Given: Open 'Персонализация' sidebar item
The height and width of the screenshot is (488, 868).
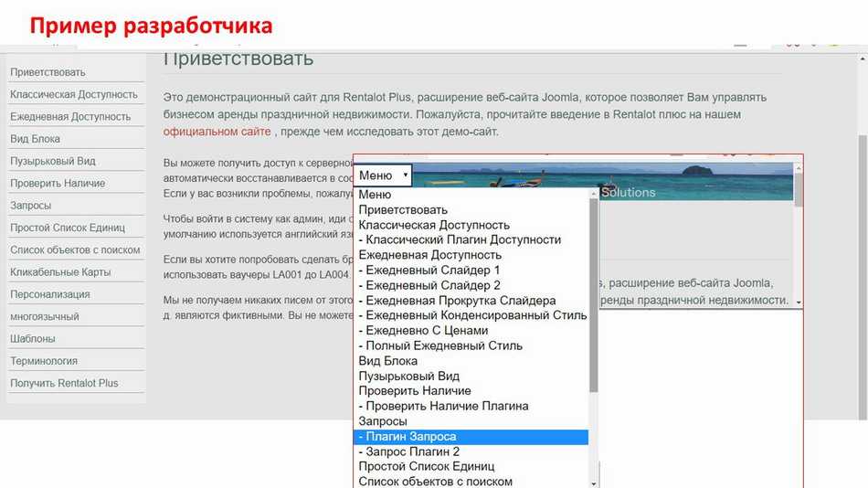Looking at the screenshot, I should click(50, 294).
